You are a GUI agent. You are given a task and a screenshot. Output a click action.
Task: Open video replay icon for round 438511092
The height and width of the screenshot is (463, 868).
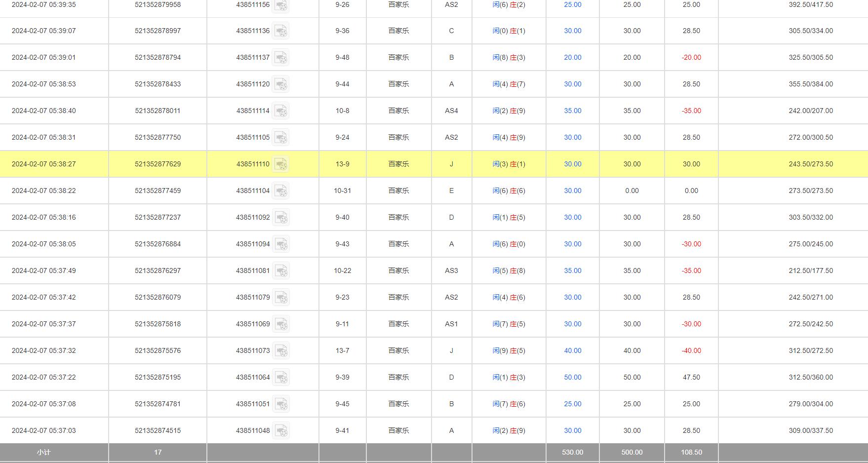tap(281, 217)
